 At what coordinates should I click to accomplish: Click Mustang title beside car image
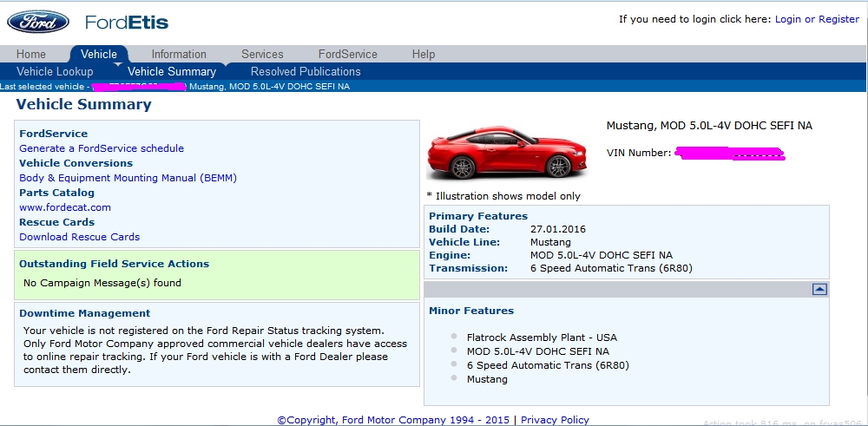pyautogui.click(x=709, y=126)
